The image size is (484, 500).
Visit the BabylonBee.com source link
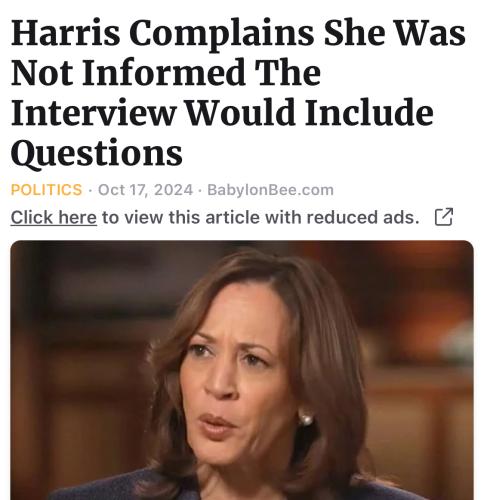270,190
